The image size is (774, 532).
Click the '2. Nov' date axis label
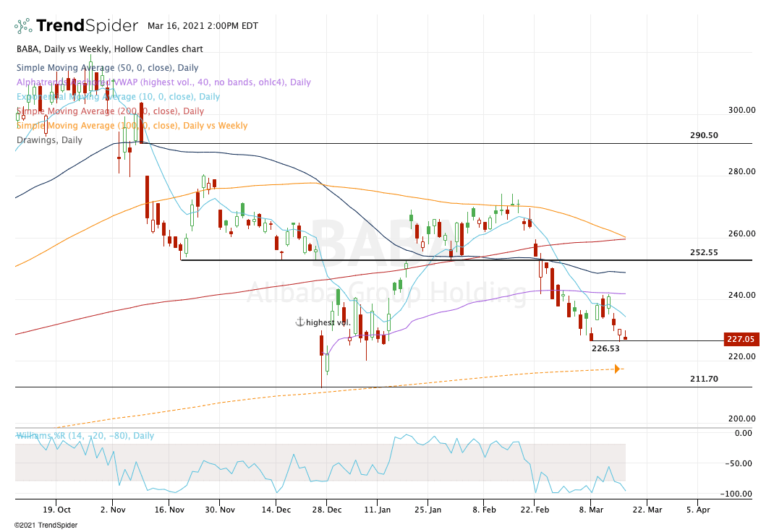tap(113, 510)
